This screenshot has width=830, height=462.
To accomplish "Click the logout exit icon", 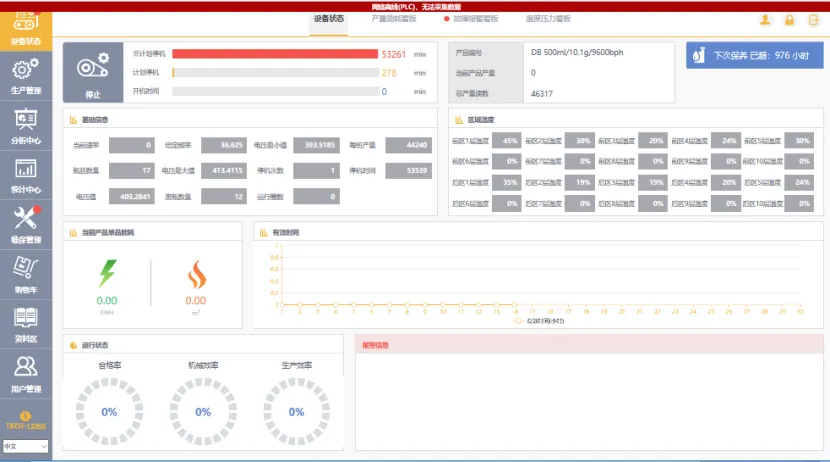I will pos(813,19).
